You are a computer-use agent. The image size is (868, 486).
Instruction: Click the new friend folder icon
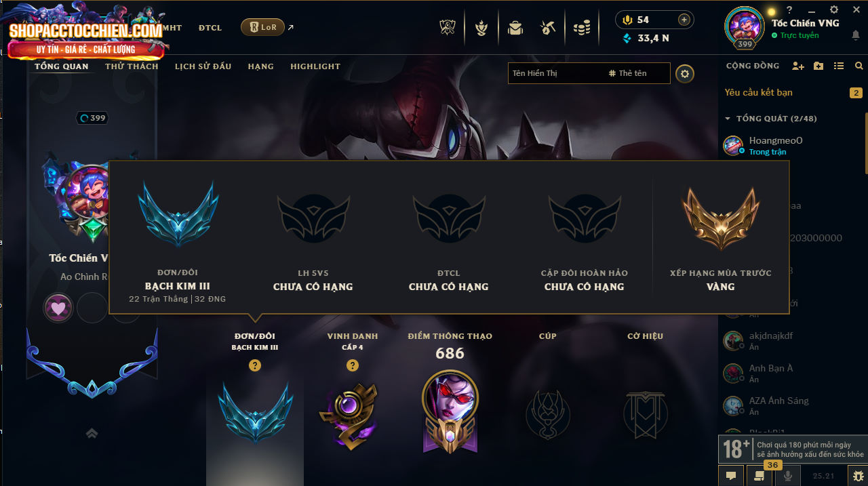tap(818, 66)
